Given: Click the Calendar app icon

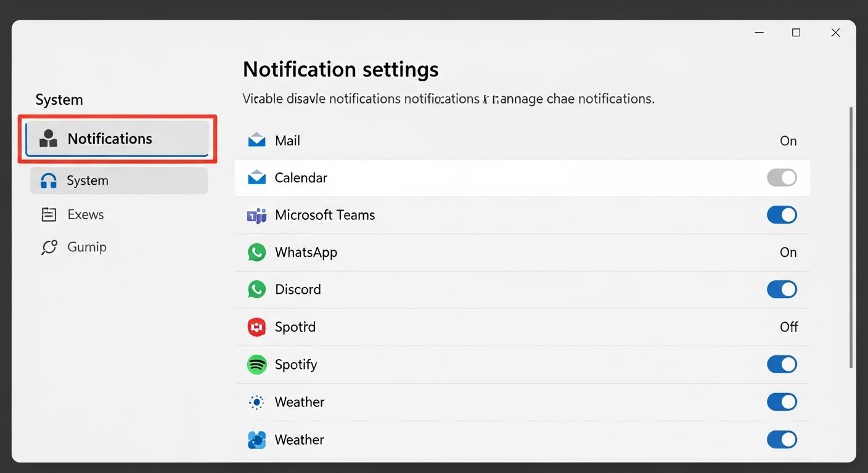Looking at the screenshot, I should pyautogui.click(x=256, y=177).
